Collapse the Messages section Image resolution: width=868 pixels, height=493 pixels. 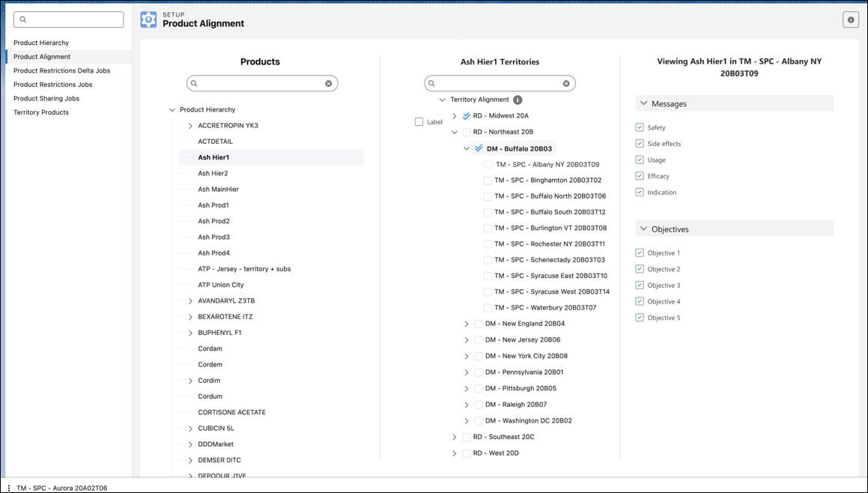[x=644, y=103]
